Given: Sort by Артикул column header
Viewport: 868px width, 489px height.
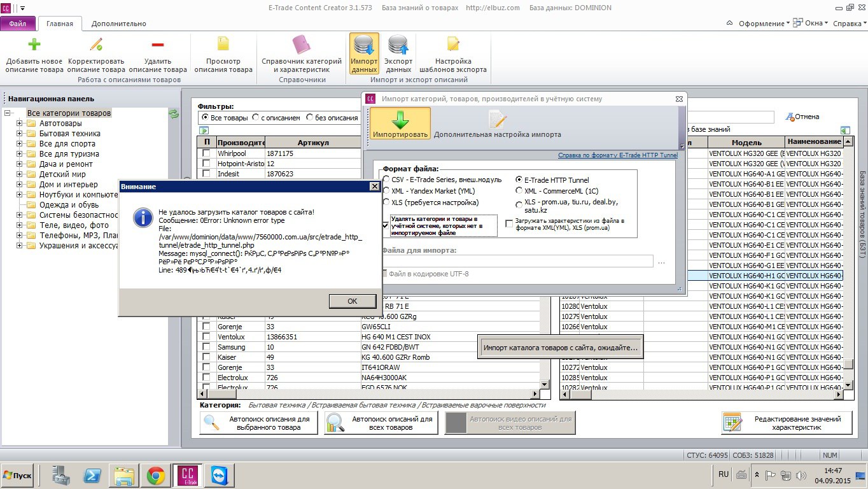Looking at the screenshot, I should [312, 143].
